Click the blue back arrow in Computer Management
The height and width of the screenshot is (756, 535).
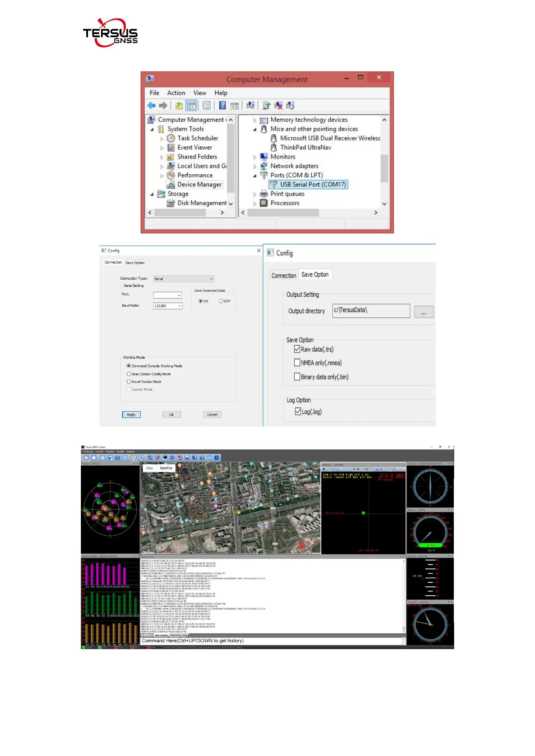pos(151,105)
